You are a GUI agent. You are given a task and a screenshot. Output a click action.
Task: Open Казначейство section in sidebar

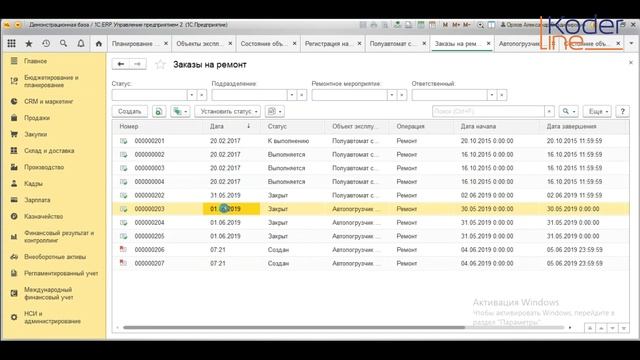[x=44, y=216]
